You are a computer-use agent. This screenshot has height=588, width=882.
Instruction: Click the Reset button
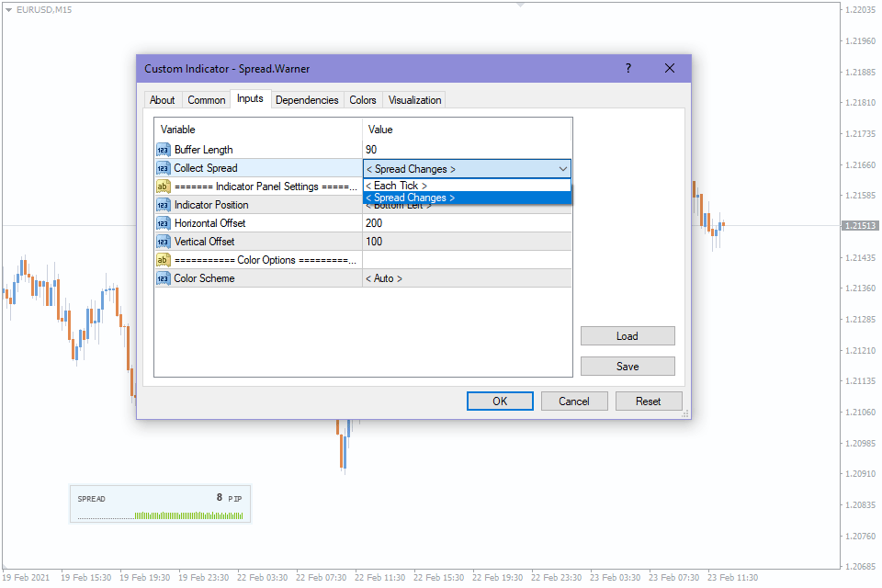pos(648,401)
